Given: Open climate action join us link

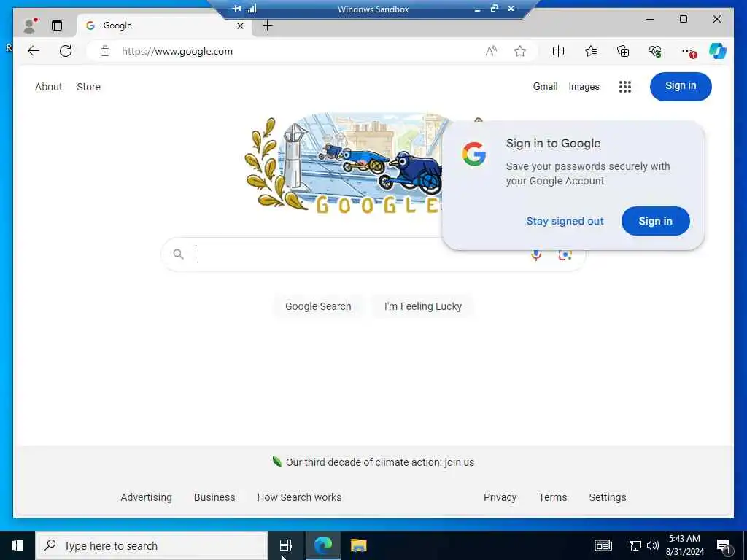Looking at the screenshot, I should [x=379, y=462].
